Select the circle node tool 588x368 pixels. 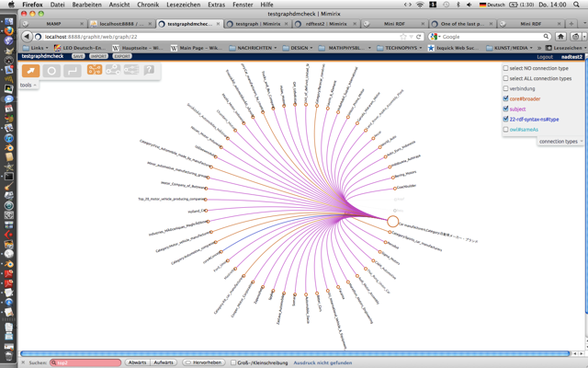click(x=51, y=71)
